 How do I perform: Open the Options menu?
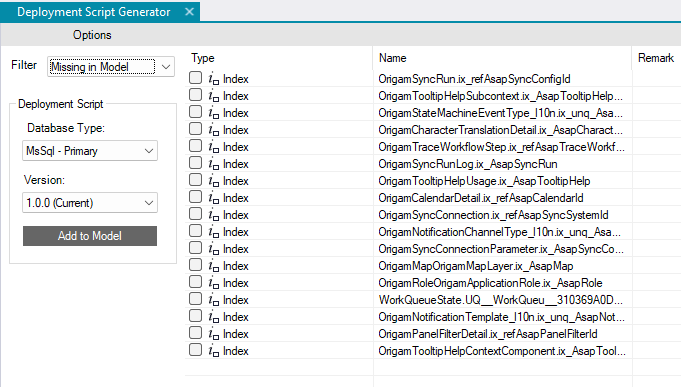(x=92, y=35)
